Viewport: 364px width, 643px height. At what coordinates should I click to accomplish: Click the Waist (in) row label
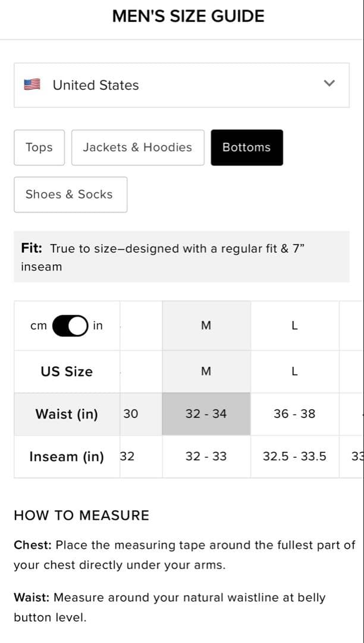67,414
